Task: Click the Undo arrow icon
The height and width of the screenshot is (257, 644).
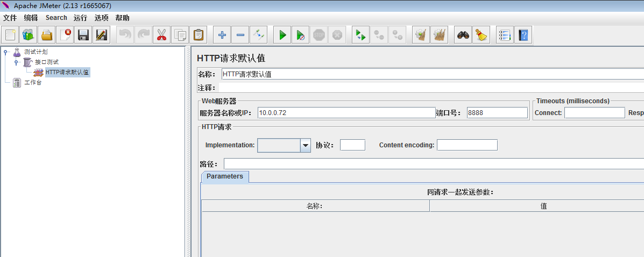Action: pos(125,35)
